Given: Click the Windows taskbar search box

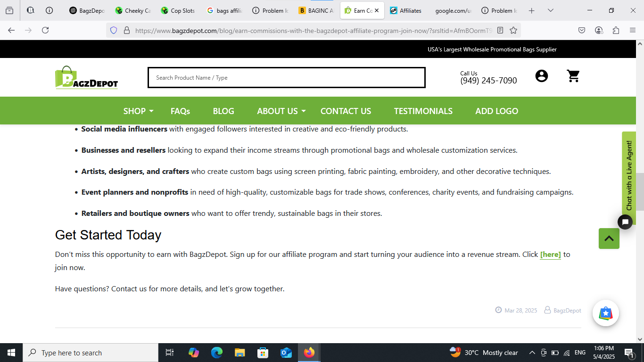Looking at the screenshot, I should click(91, 353).
